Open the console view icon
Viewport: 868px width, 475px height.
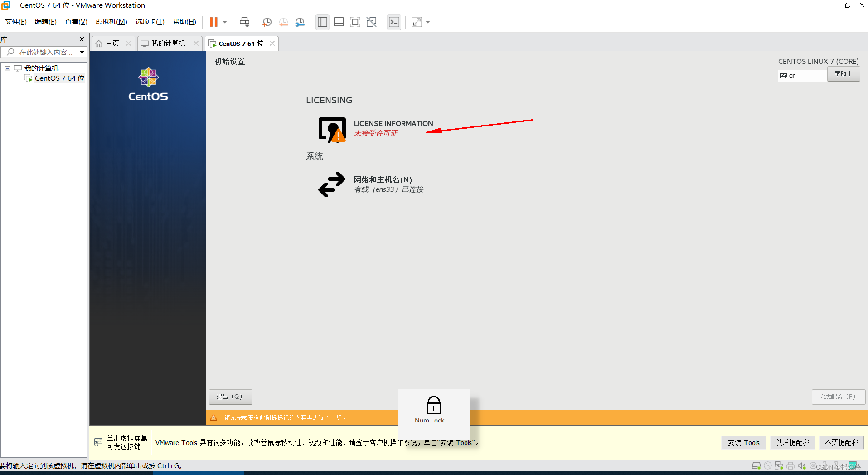[x=394, y=22]
